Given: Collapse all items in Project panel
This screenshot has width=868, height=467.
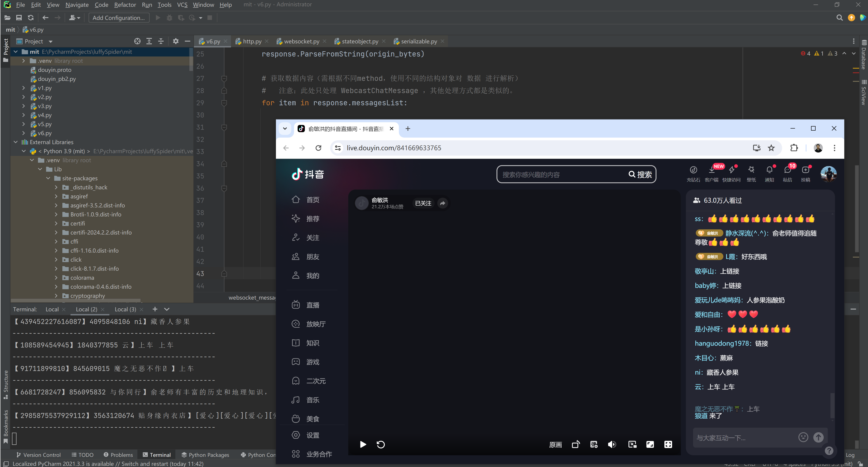Looking at the screenshot, I should [x=161, y=41].
